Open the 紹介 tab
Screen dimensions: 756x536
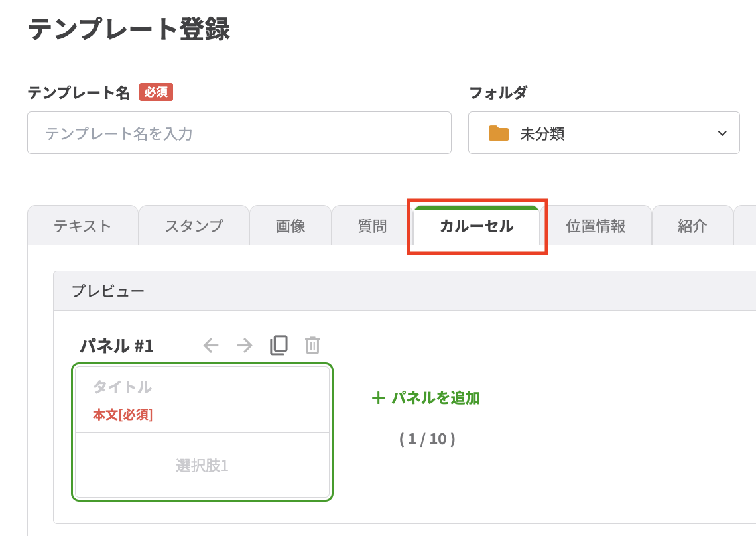pos(692,226)
